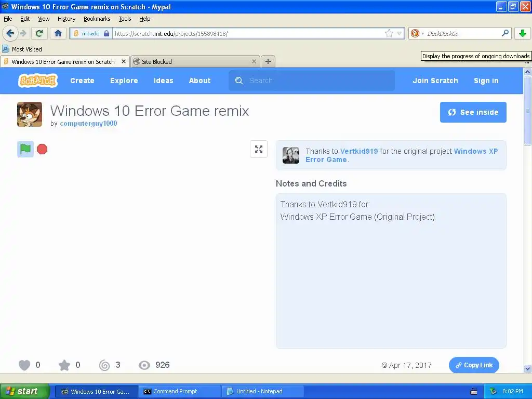Image resolution: width=532 pixels, height=399 pixels.
Task: Open About in Scratch navbar
Action: coord(199,81)
